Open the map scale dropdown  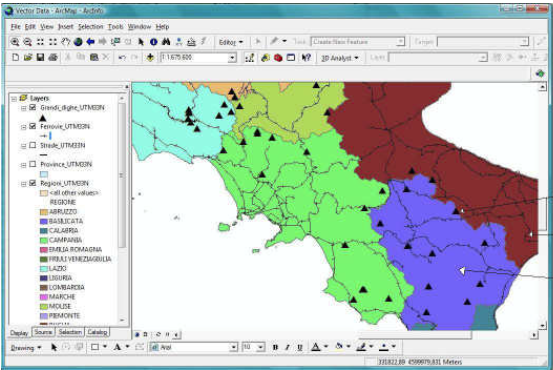click(x=232, y=57)
